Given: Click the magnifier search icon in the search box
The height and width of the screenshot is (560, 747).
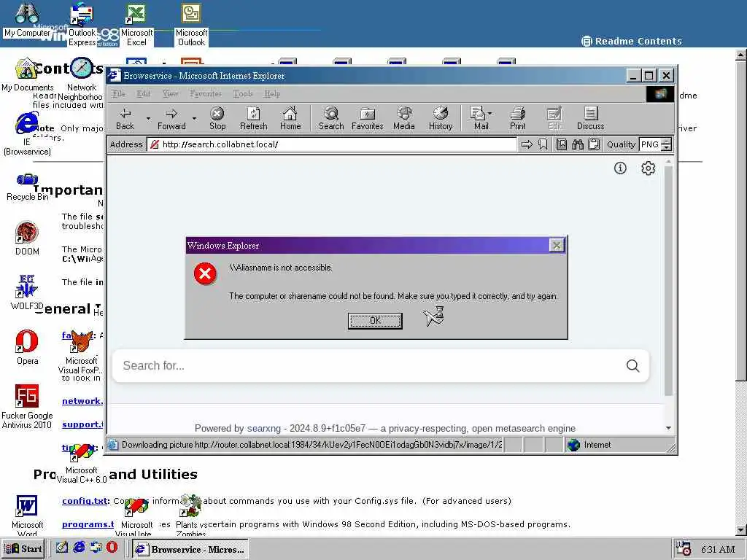Looking at the screenshot, I should (x=632, y=366).
